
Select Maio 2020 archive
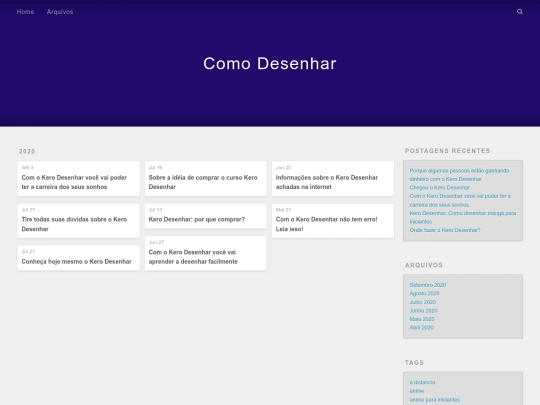(422, 319)
